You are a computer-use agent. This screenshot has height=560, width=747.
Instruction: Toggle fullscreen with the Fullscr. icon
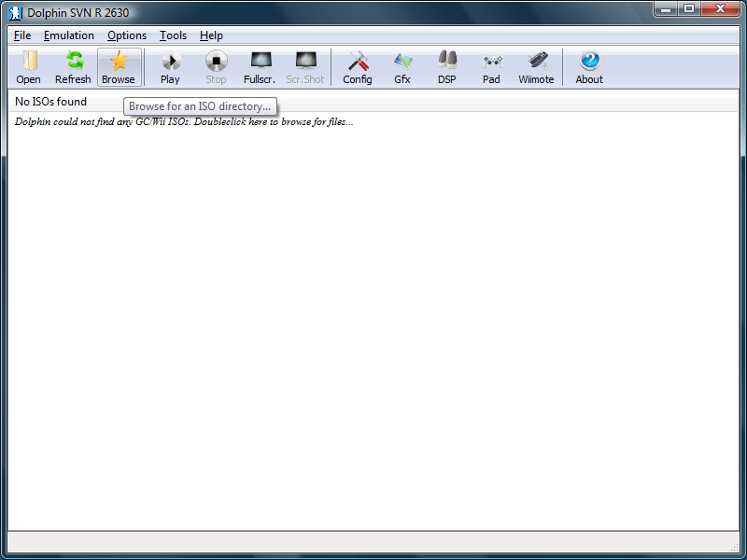(x=260, y=67)
